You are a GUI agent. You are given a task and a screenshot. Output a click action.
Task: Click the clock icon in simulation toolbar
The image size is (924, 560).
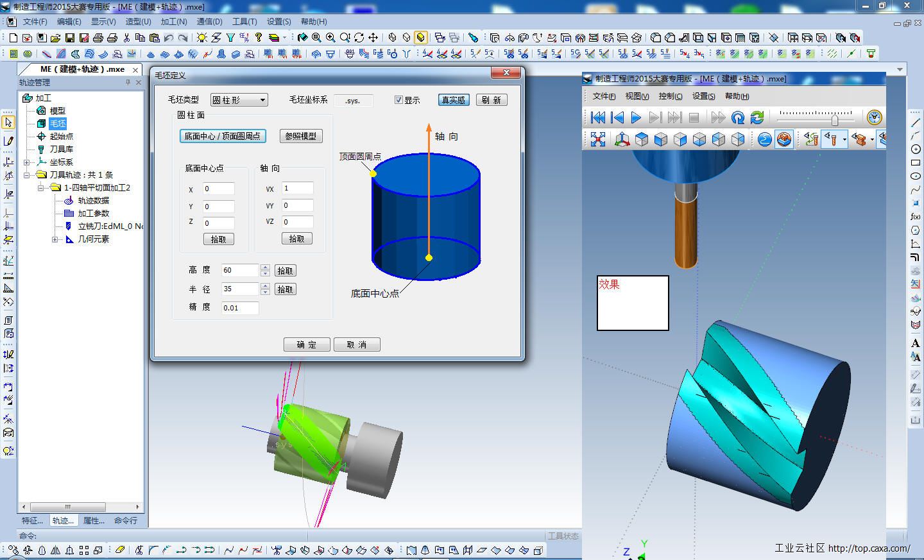click(874, 117)
